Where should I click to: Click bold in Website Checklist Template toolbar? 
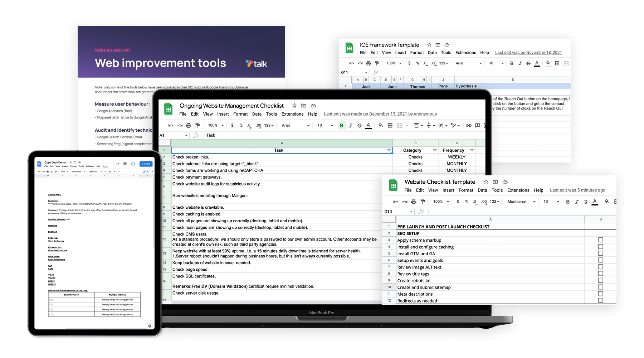click(568, 202)
